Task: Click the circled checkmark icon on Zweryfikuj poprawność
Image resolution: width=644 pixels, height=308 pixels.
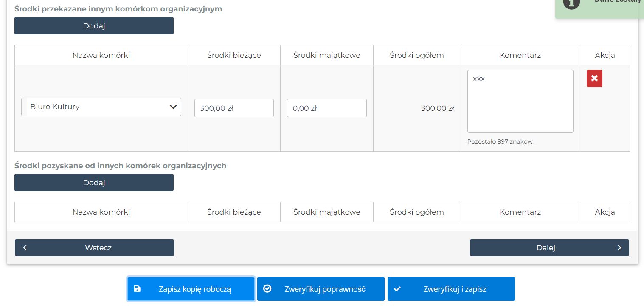Action: [267, 289]
